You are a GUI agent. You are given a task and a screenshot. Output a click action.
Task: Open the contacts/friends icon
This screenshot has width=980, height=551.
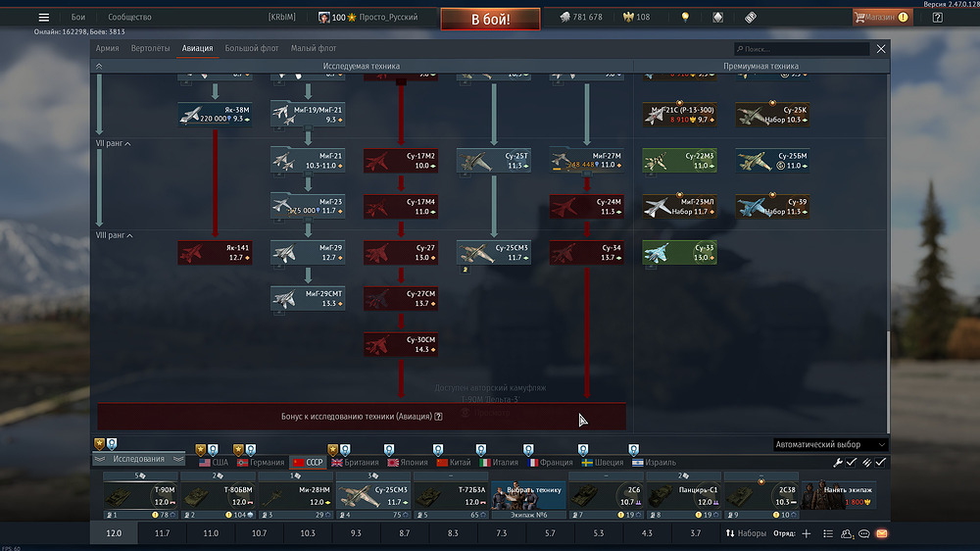coord(847,533)
